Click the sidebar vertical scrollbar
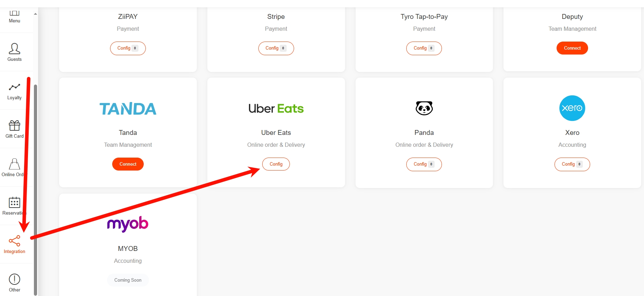The width and height of the screenshot is (644, 296). (35, 189)
